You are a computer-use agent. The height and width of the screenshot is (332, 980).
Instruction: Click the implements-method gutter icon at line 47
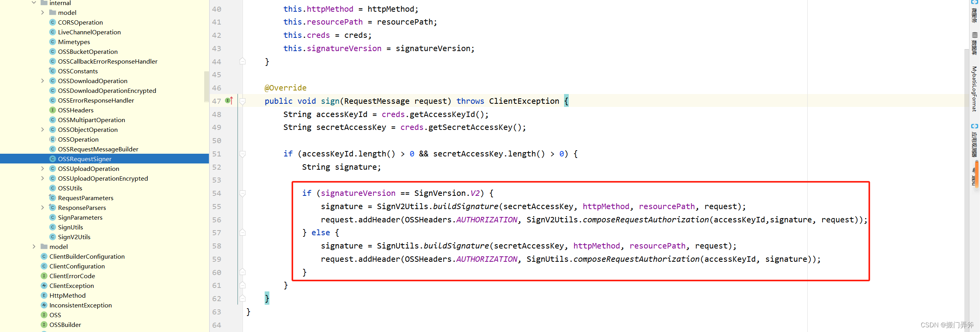click(x=229, y=101)
